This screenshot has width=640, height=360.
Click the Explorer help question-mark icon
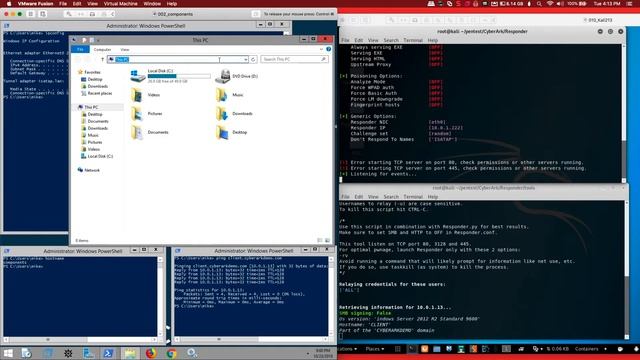click(329, 49)
